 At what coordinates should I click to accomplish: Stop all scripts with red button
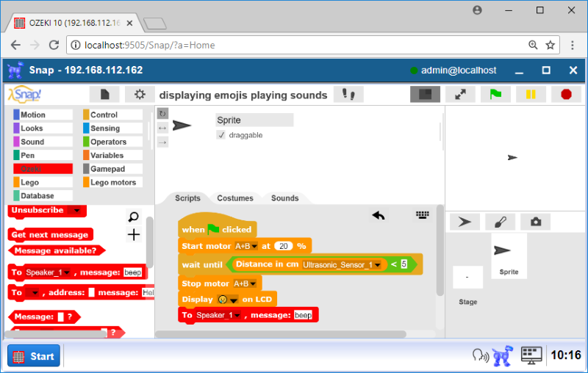[566, 95]
